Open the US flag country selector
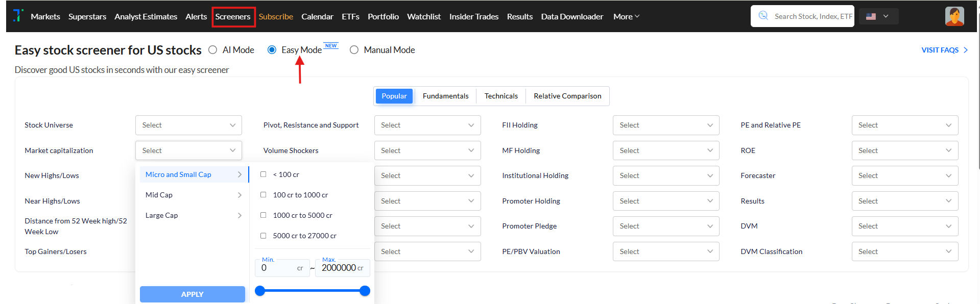This screenshot has width=980, height=304. [x=878, y=16]
